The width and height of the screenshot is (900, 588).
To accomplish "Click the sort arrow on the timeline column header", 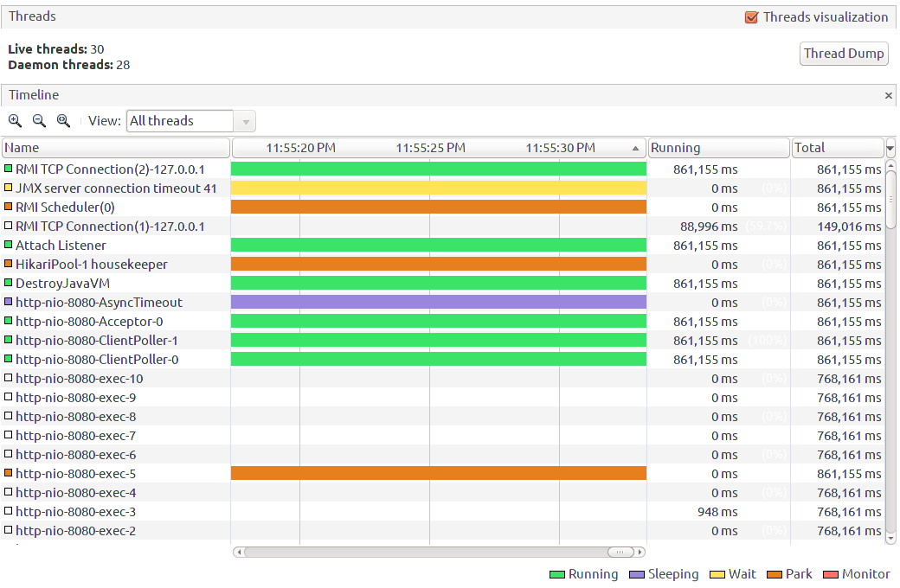I will tap(634, 148).
